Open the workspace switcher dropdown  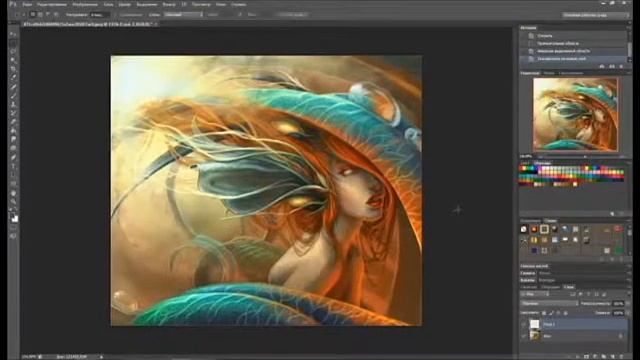point(596,15)
